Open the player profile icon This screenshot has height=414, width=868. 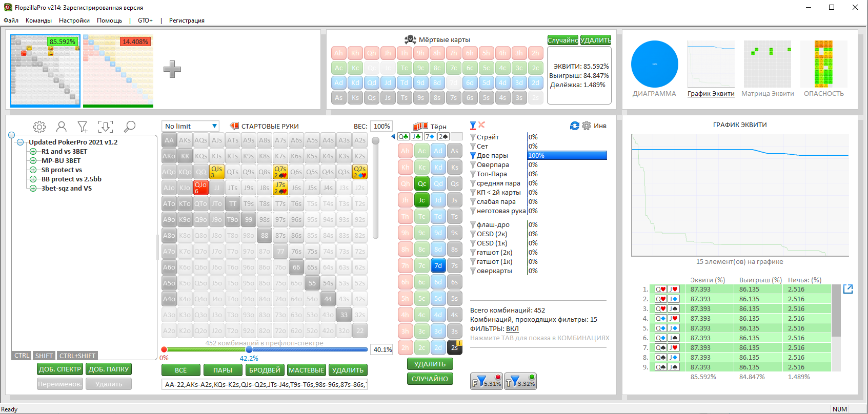click(x=62, y=127)
